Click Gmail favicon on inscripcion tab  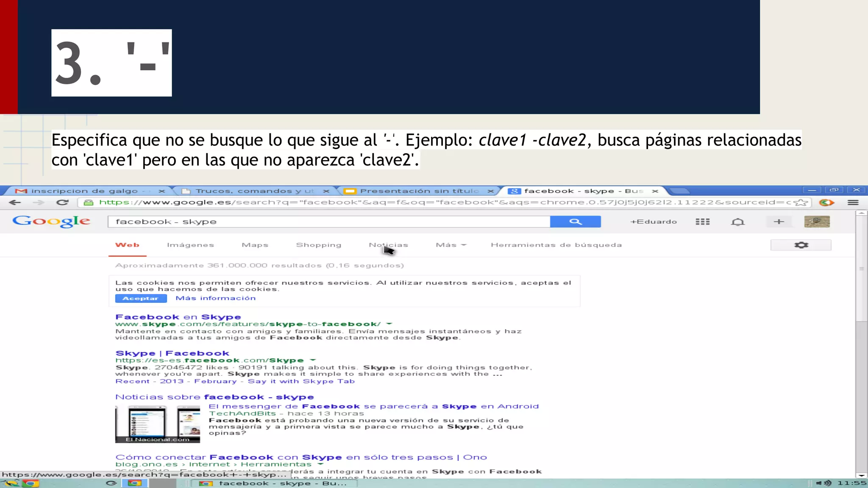[21, 191]
